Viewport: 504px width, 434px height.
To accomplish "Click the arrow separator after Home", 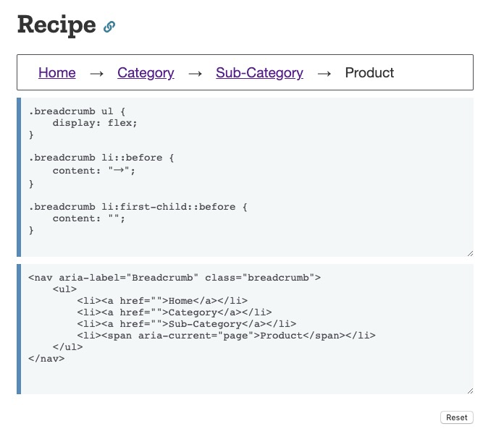I will point(97,74).
